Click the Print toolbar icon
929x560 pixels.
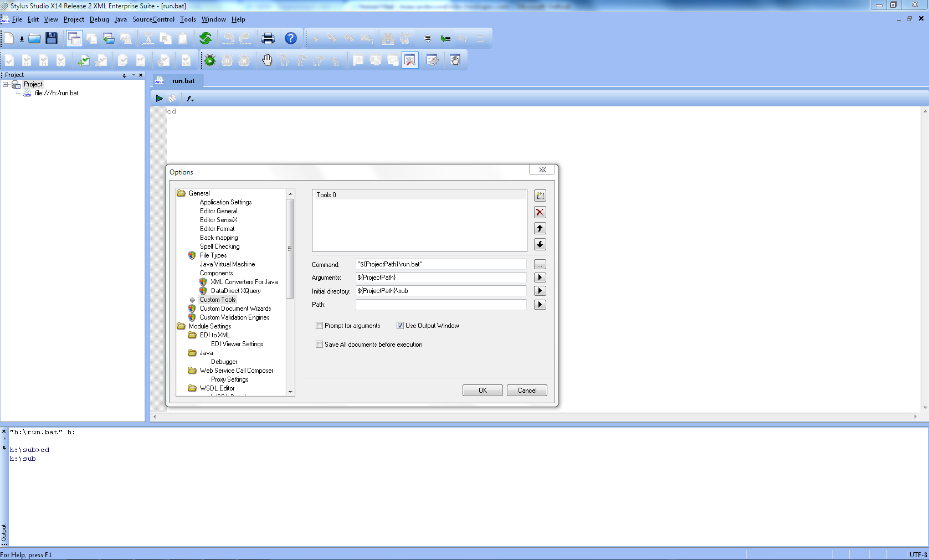click(268, 38)
